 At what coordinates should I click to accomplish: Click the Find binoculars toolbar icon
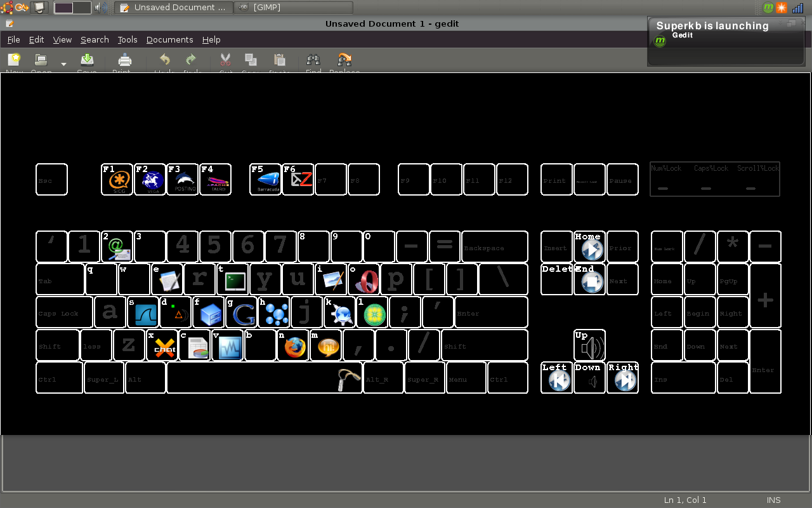[313, 60]
